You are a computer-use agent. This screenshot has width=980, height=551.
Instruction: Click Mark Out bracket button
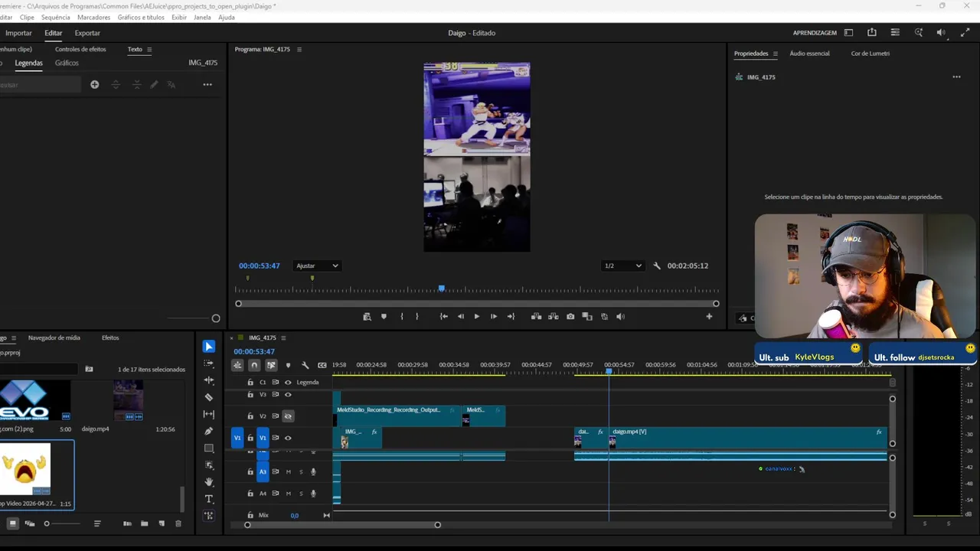(417, 316)
